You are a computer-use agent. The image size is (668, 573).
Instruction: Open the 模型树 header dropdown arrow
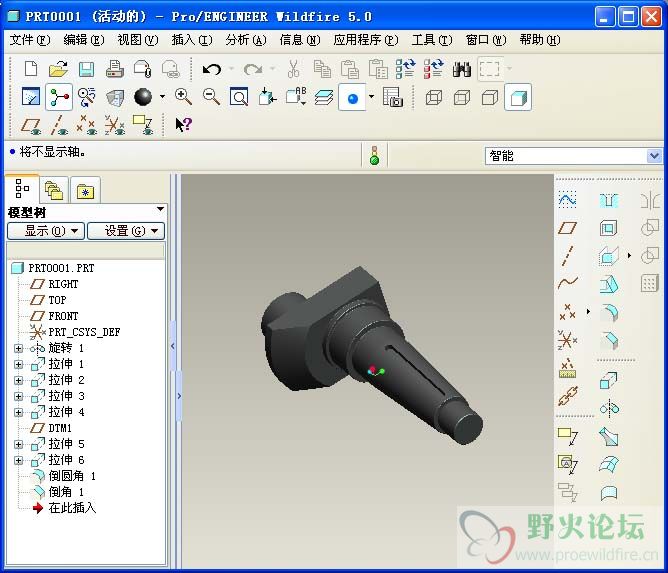point(160,209)
